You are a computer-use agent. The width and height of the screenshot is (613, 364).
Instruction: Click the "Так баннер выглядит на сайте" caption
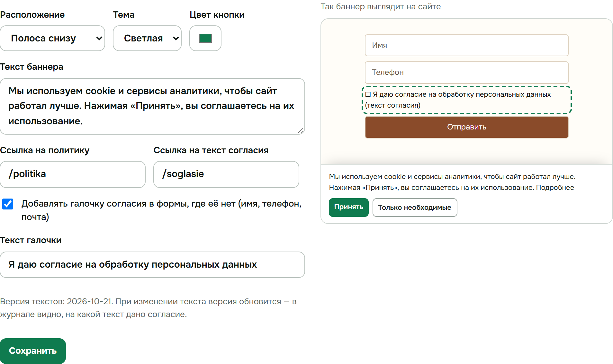[381, 7]
